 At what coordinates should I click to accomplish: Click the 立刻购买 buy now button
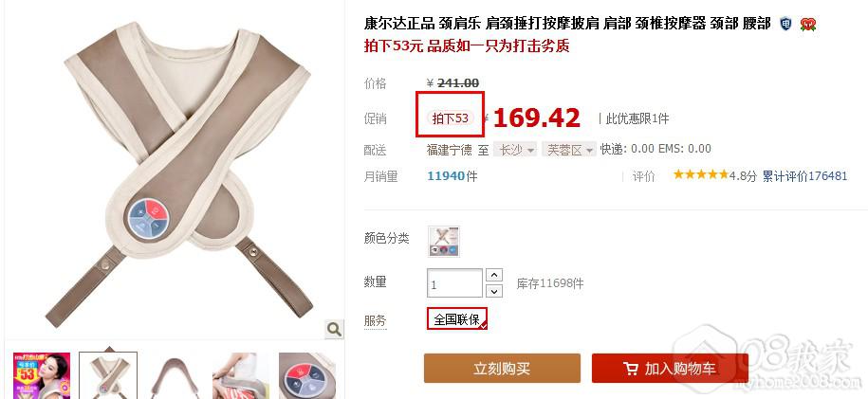502,368
